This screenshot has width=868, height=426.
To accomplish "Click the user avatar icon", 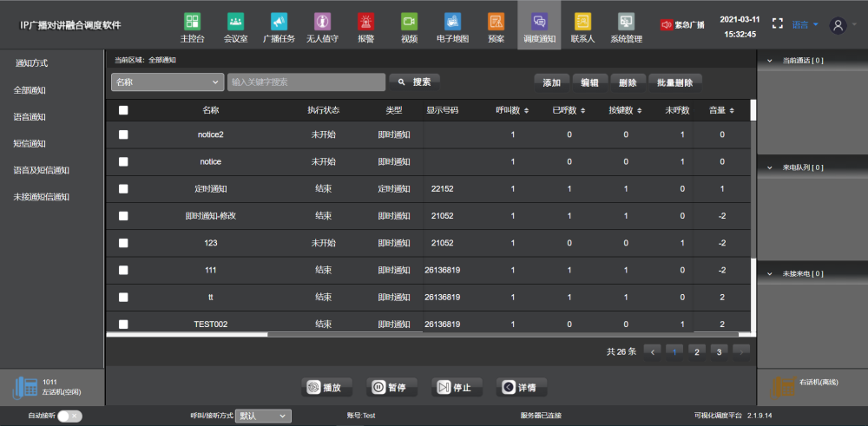I will coord(838,25).
